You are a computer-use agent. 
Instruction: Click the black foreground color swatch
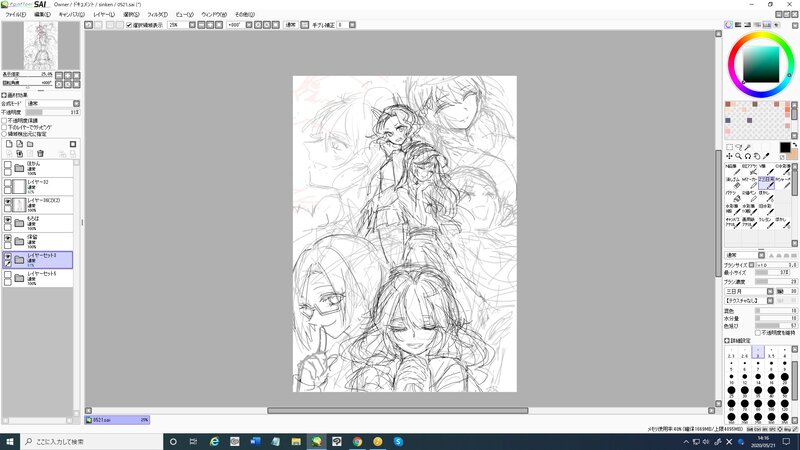(785, 147)
